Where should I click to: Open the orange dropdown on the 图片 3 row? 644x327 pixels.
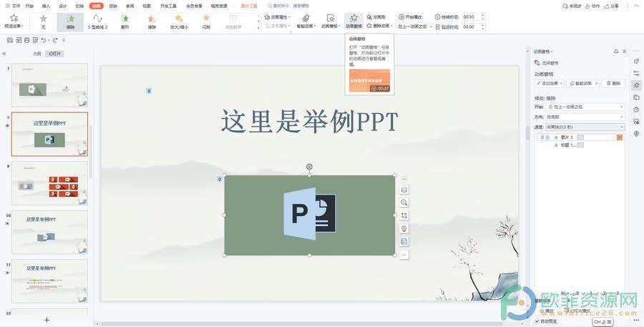(620, 137)
